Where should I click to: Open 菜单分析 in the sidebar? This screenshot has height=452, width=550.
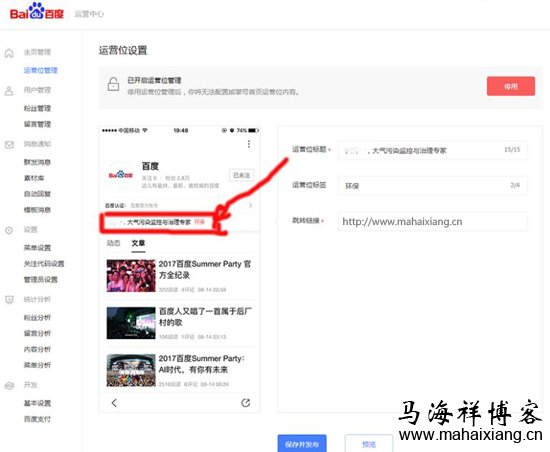pos(38,365)
